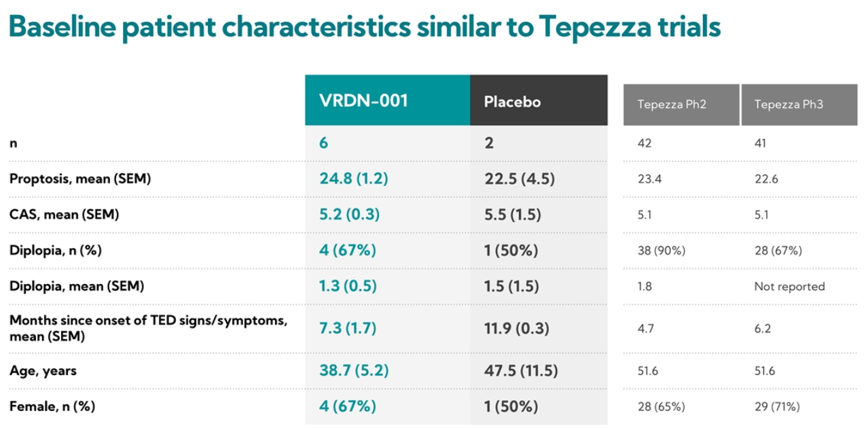Select the Proptosis, mean (SEM) row label
The height and width of the screenshot is (428, 868).
click(x=80, y=179)
